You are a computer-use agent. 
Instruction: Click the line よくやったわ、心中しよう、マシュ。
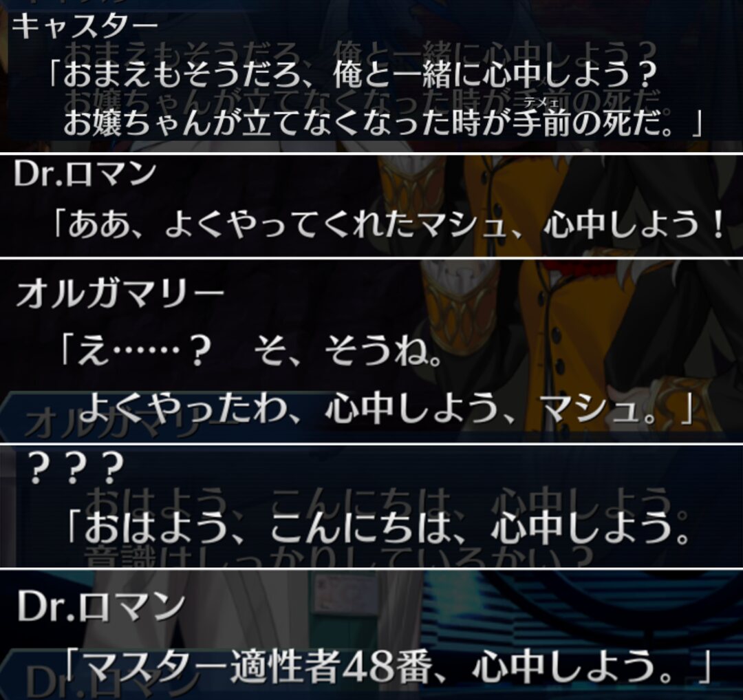pos(386,408)
